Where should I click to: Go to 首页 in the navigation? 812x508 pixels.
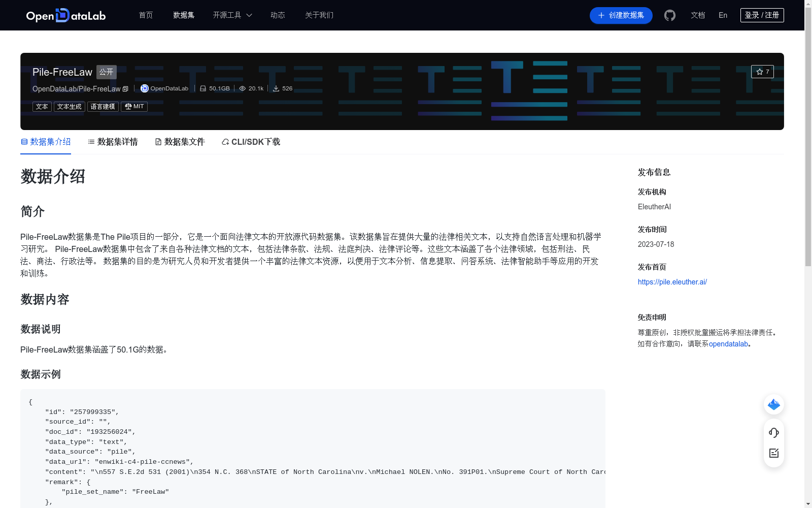click(146, 15)
